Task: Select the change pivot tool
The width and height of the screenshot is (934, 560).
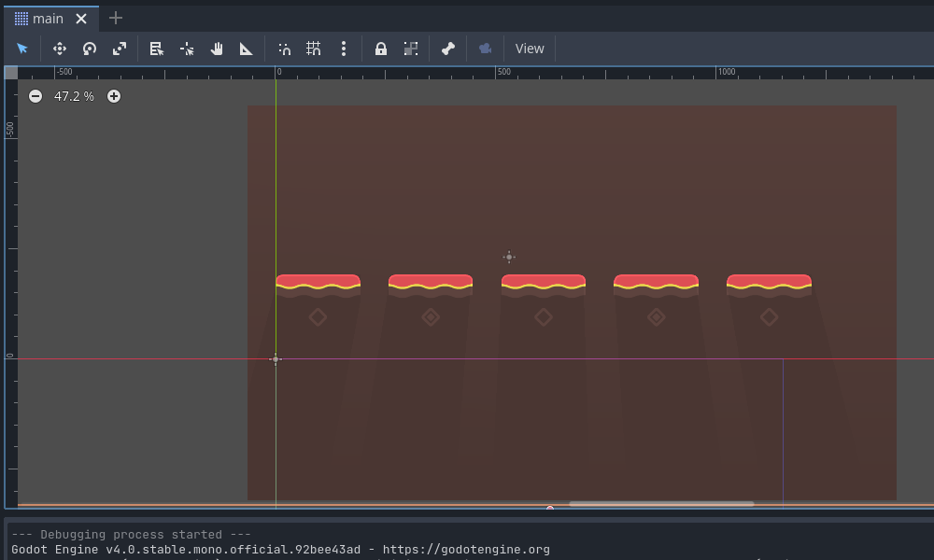Action: 187,49
